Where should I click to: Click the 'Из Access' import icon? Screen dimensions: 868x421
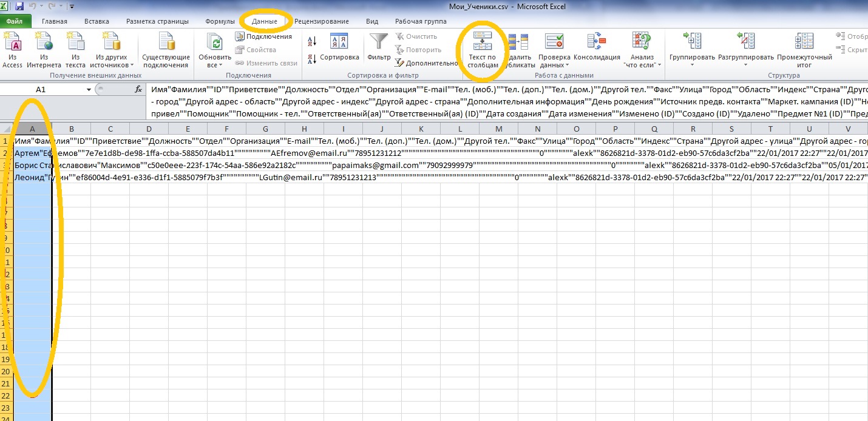[x=12, y=44]
